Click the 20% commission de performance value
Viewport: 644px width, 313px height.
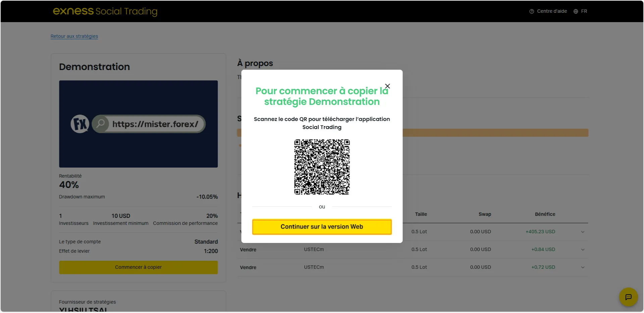(212, 216)
